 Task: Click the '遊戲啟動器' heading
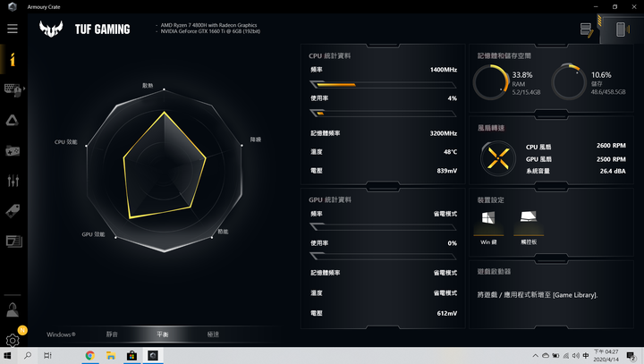(494, 272)
